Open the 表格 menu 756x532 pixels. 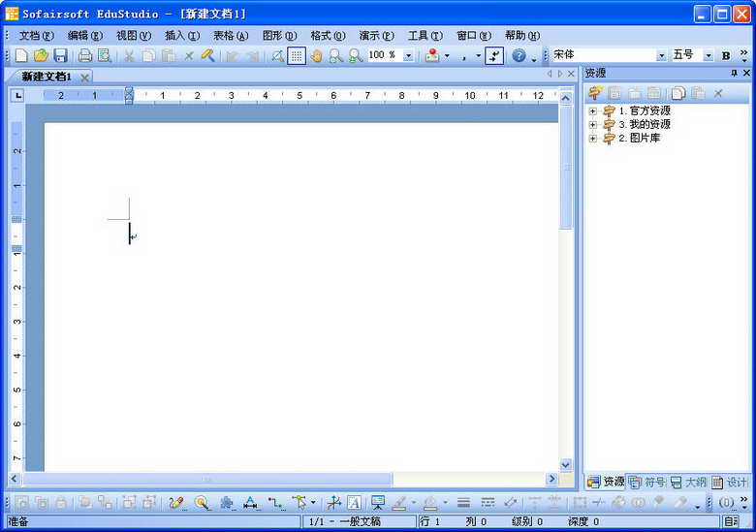tap(231, 36)
